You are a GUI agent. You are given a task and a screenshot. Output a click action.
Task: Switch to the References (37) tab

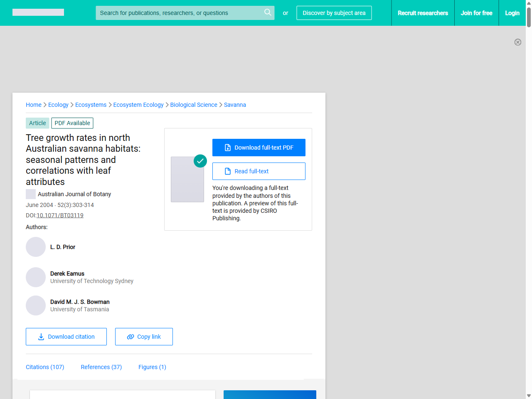[101, 367]
